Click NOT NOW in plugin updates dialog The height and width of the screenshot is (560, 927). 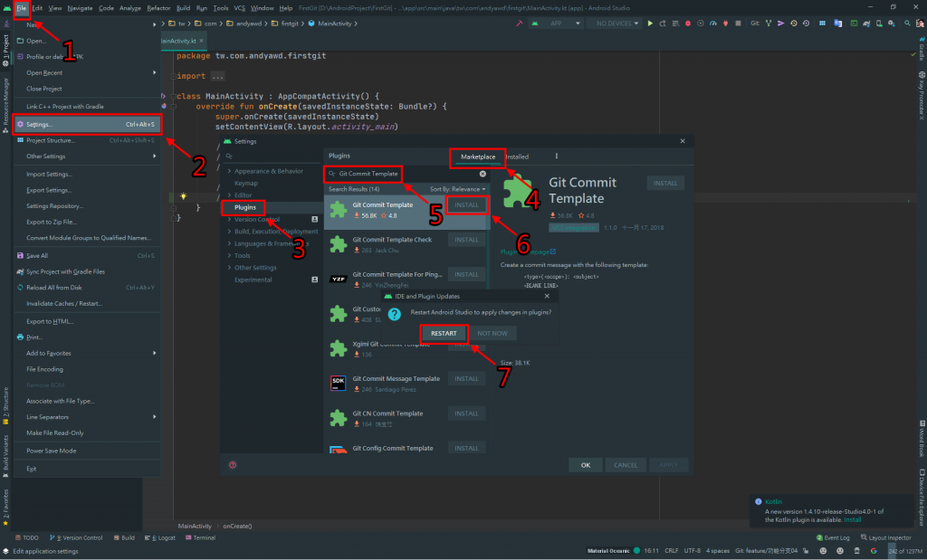(492, 333)
